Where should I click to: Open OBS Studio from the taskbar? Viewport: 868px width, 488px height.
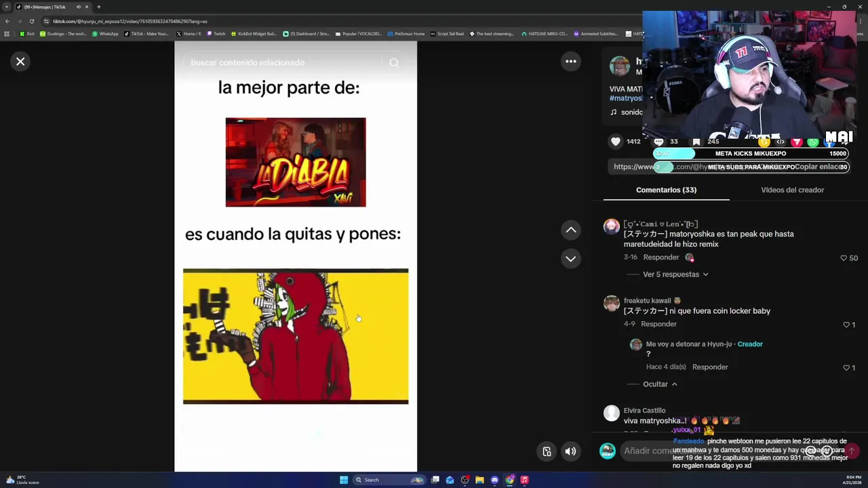pos(465,480)
